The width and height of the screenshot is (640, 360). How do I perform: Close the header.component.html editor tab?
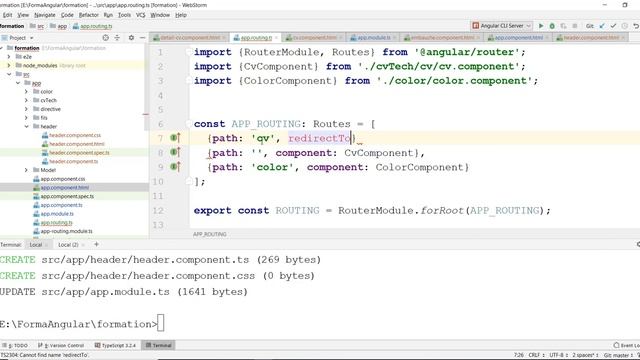(x=624, y=38)
